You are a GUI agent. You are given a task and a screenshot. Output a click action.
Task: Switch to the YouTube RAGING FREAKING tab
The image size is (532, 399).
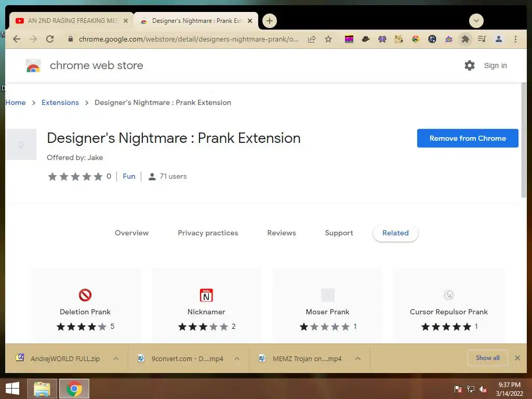point(71,21)
